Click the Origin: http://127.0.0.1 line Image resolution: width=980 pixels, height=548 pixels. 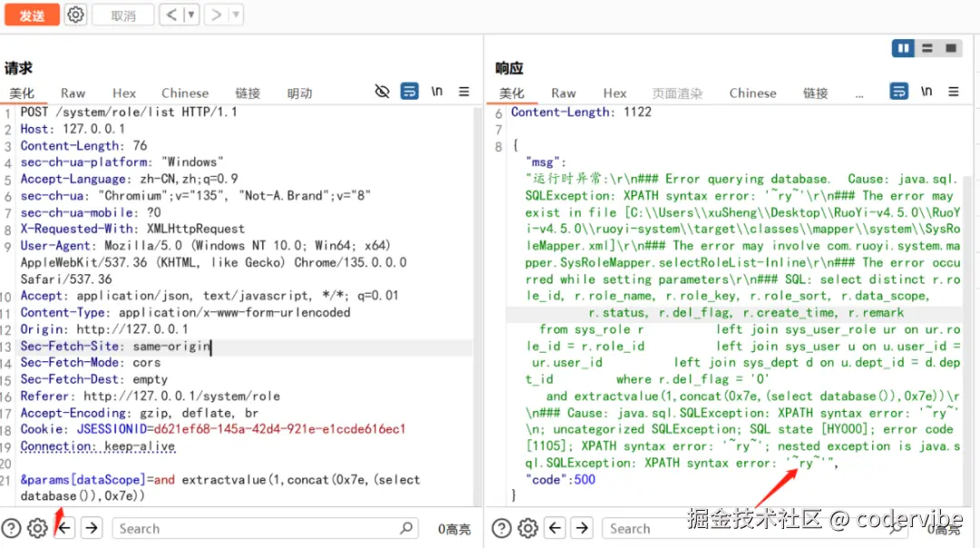pos(103,329)
